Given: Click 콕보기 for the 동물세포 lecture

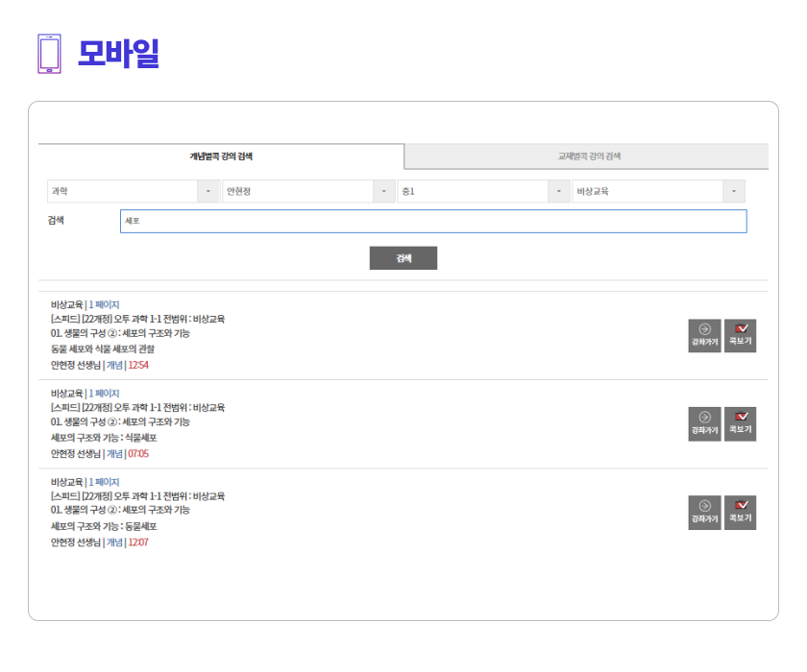Looking at the screenshot, I should click(x=740, y=513).
